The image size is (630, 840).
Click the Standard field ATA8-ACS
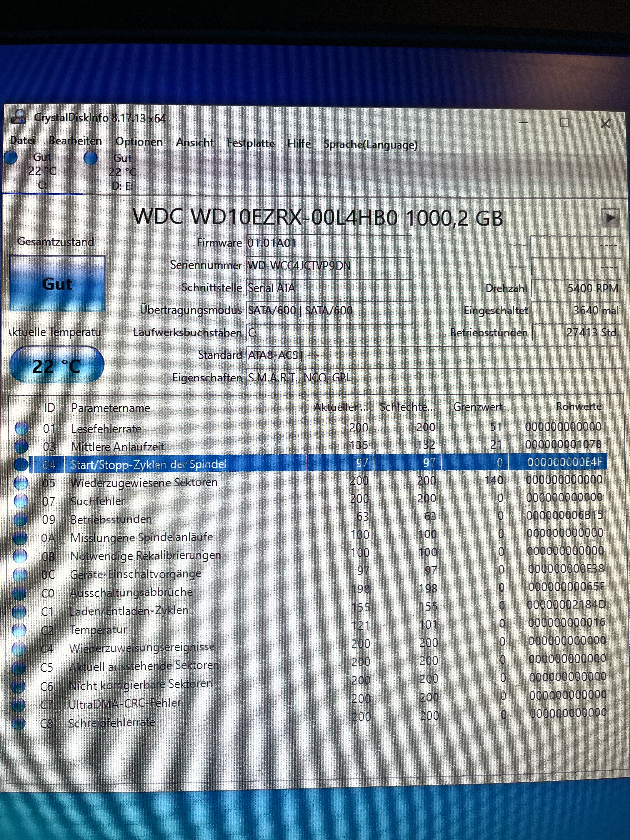(434, 355)
